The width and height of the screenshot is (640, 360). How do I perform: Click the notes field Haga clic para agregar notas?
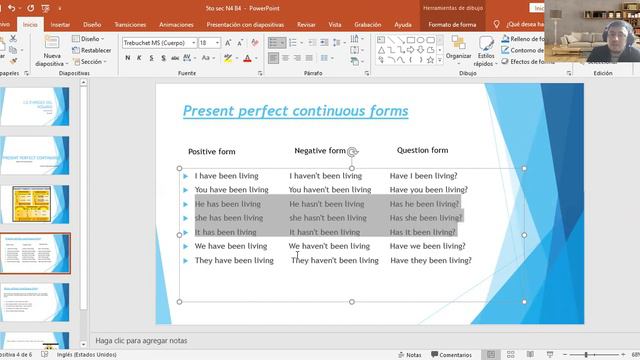pos(141,340)
